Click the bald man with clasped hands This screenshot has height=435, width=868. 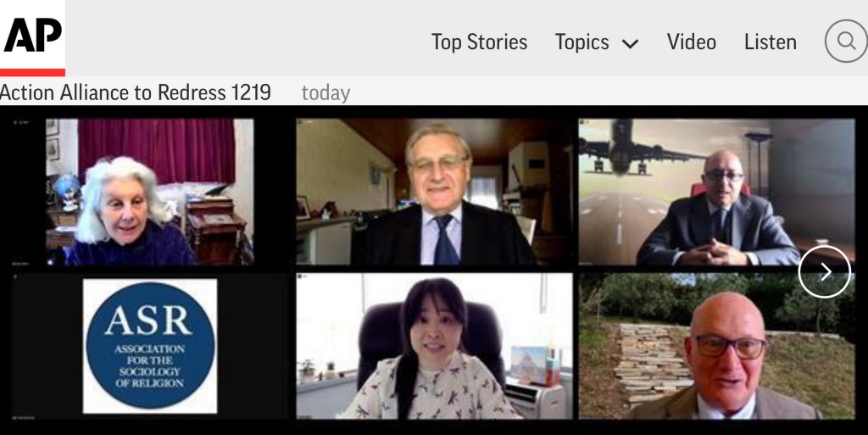[x=721, y=212]
